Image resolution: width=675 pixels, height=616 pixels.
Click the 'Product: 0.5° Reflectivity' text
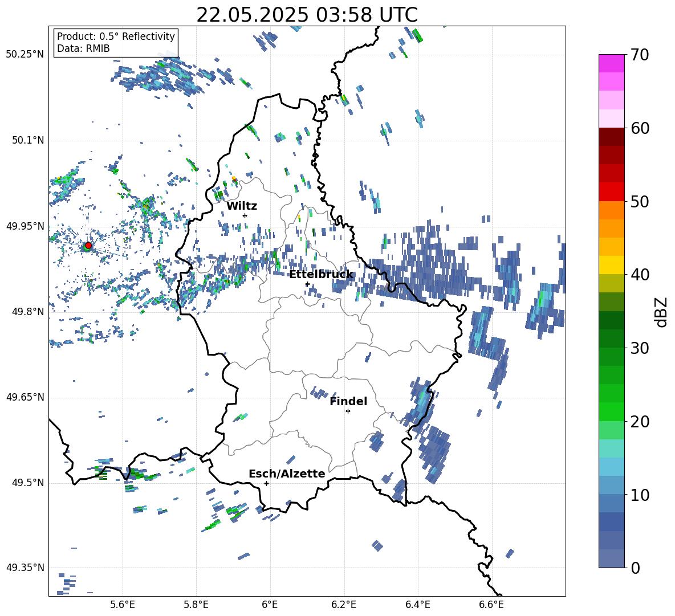(116, 36)
